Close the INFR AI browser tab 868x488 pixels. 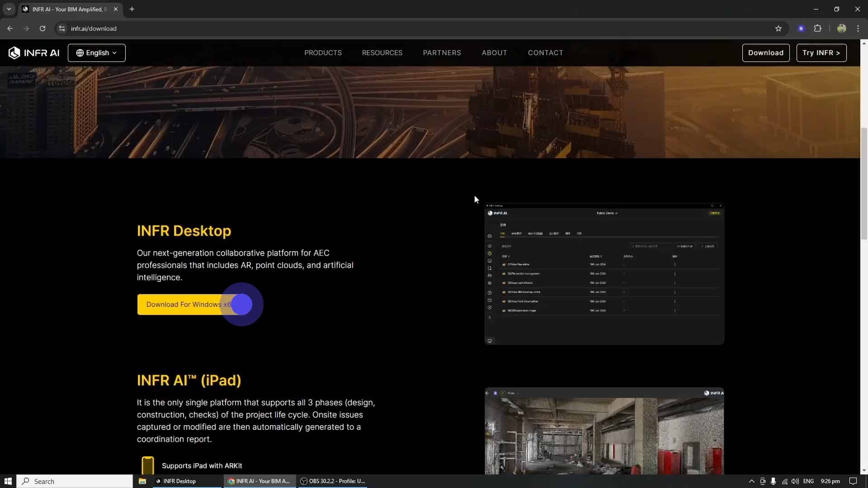click(x=116, y=9)
